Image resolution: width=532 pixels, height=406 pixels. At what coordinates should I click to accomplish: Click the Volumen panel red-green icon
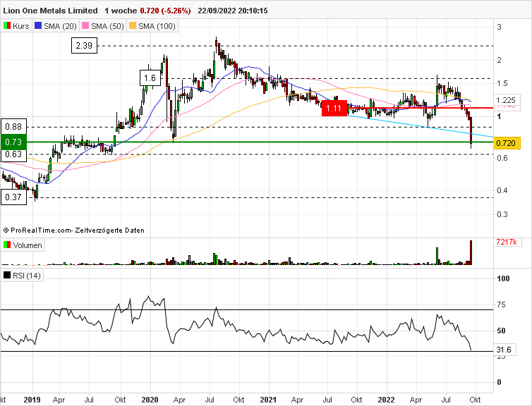point(7,245)
